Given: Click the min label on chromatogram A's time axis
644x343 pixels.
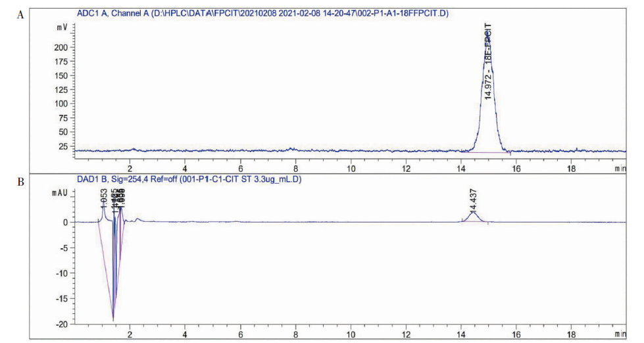Looking at the screenshot, I should [620, 169].
